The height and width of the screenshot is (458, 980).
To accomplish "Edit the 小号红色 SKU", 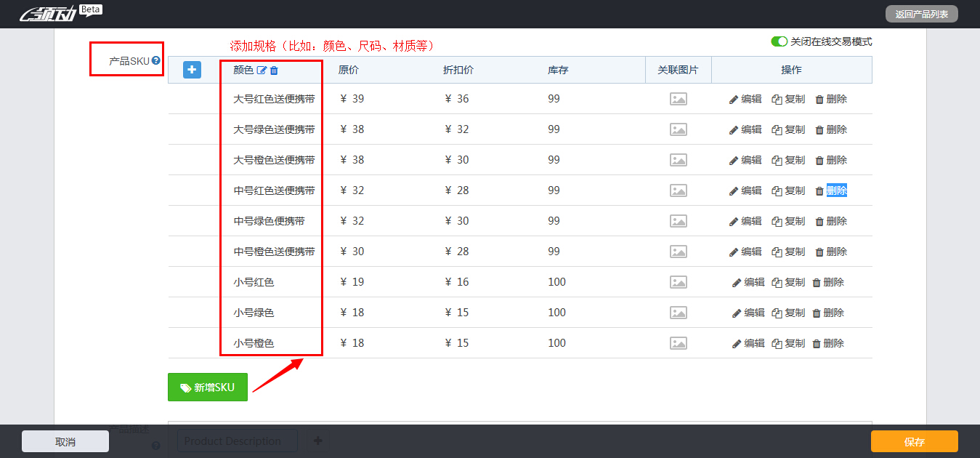I will tap(749, 281).
